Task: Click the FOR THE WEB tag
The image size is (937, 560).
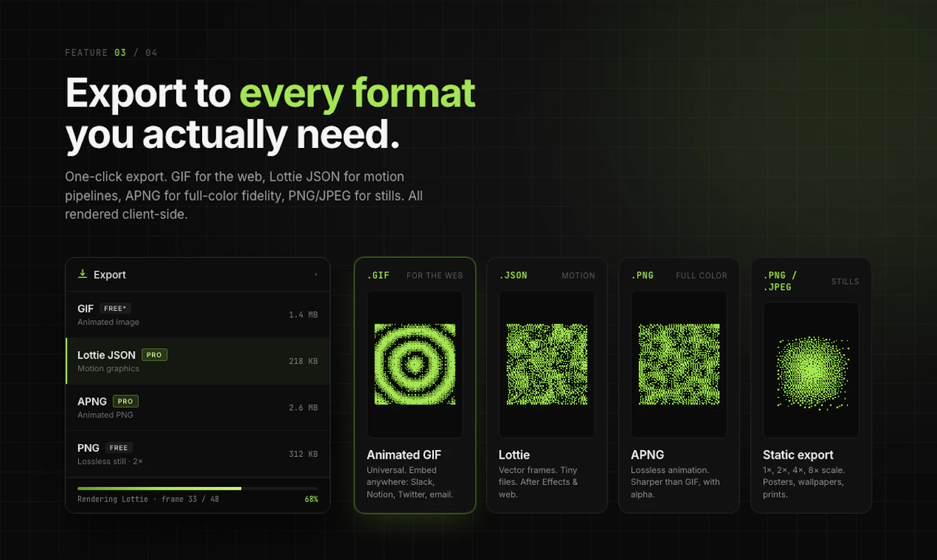Action: point(435,276)
